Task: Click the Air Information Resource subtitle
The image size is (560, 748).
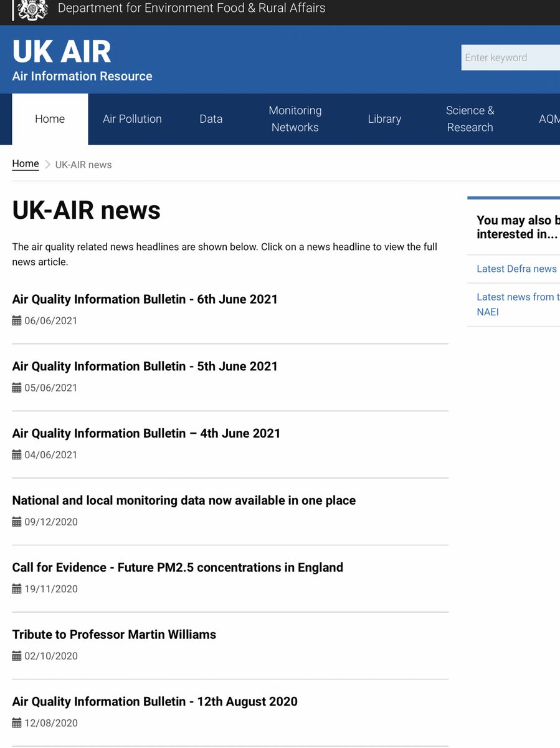Action: click(82, 76)
